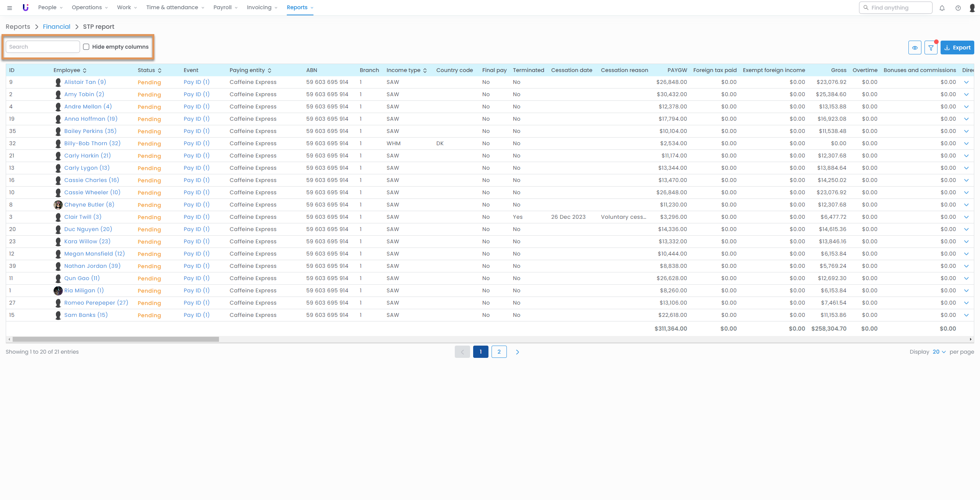Expand the Alistair Tan row chevron
Image resolution: width=980 pixels, height=500 pixels.
966,82
